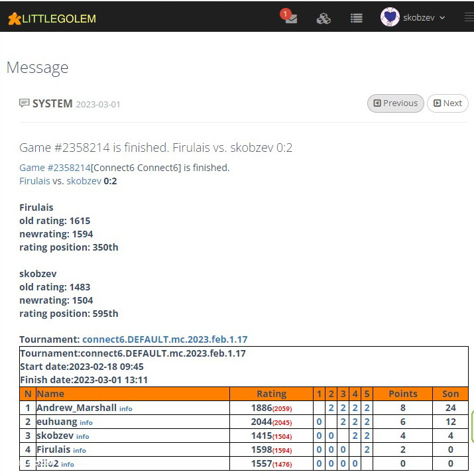Open the connect6.DEFAULT.mc.2023.feb.1.17 tournament link
The image size is (474, 476).
pos(164,339)
